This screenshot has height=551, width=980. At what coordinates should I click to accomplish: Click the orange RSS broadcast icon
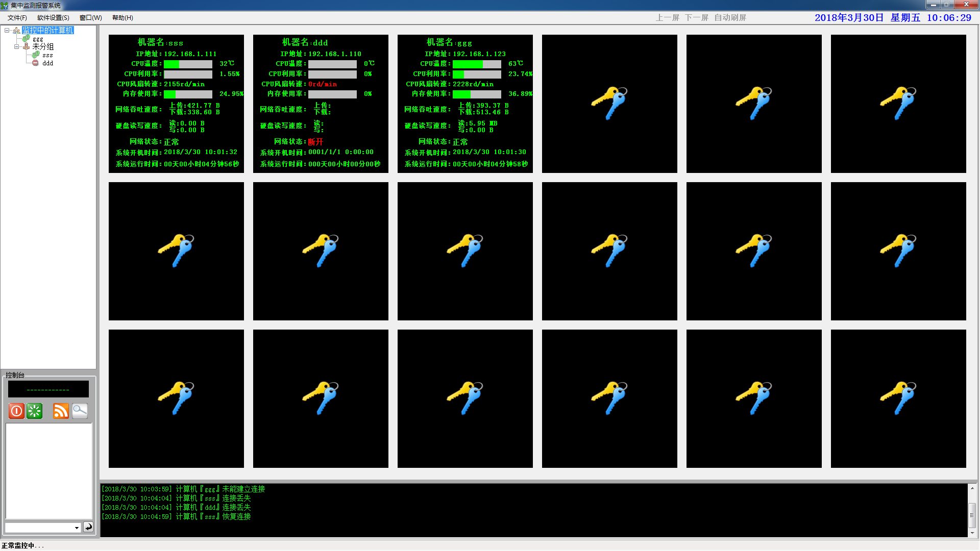[61, 411]
